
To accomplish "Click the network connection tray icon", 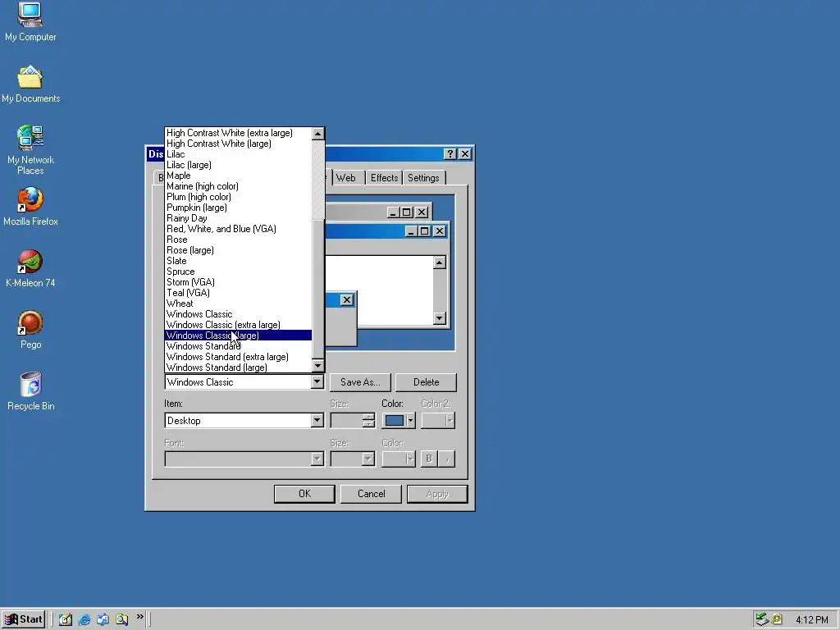I will coord(762,619).
